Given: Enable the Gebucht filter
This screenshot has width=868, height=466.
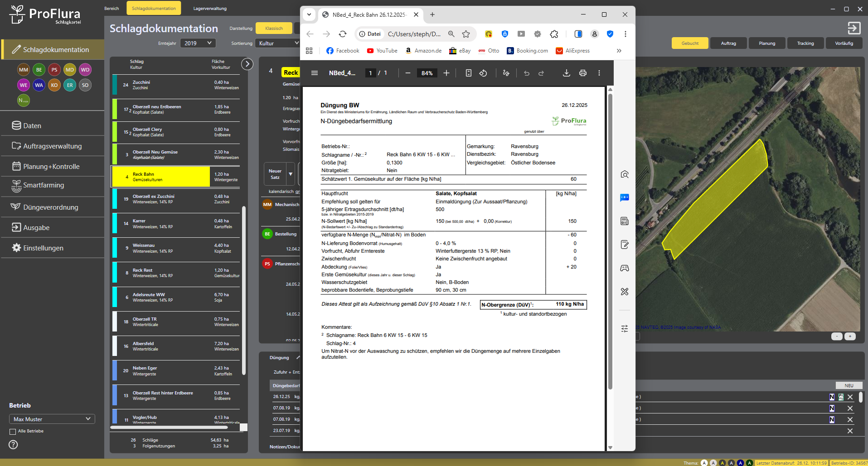Looking at the screenshot, I should coord(690,43).
